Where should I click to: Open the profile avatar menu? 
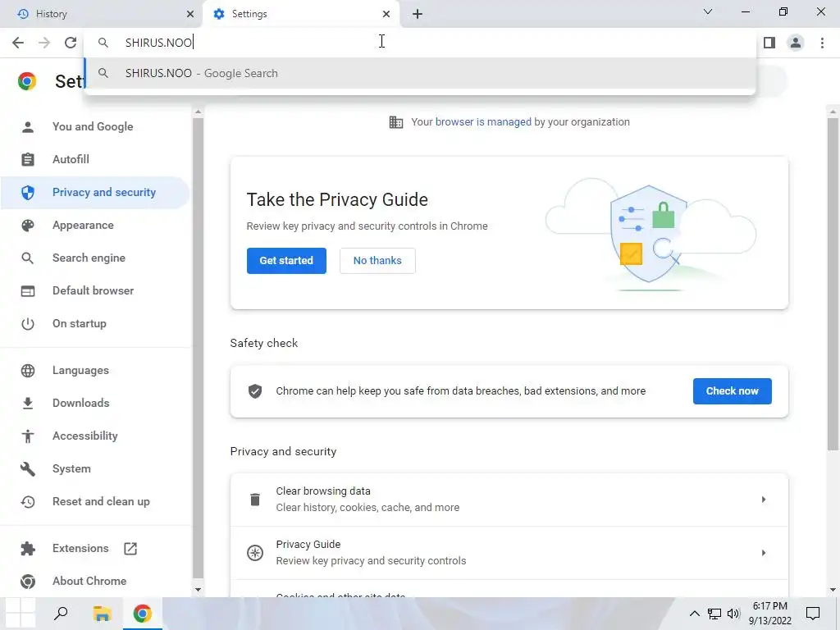796,43
